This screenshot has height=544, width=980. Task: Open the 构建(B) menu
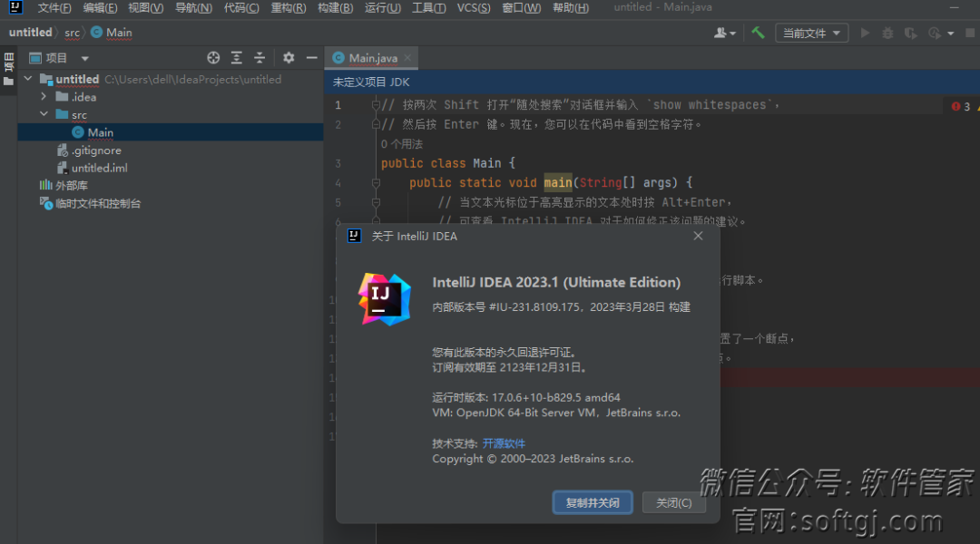pyautogui.click(x=335, y=8)
